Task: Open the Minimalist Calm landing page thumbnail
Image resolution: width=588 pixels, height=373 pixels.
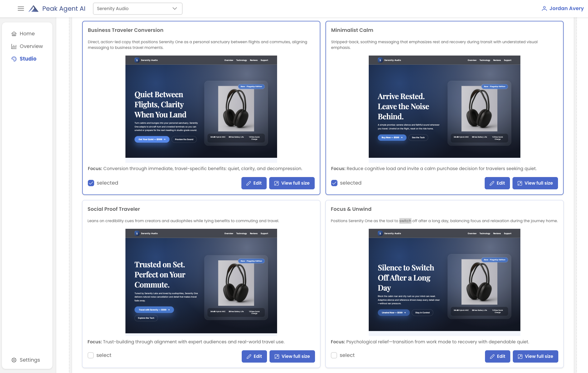Action: tap(444, 107)
